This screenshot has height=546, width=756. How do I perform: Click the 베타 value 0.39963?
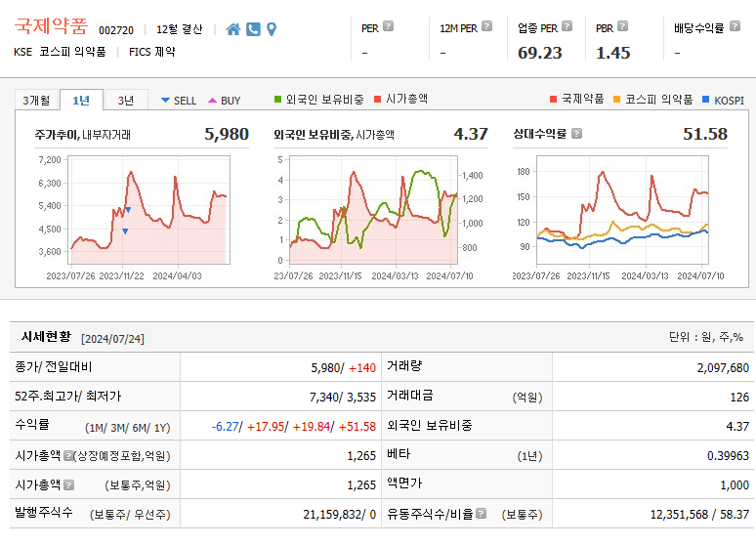(x=728, y=456)
